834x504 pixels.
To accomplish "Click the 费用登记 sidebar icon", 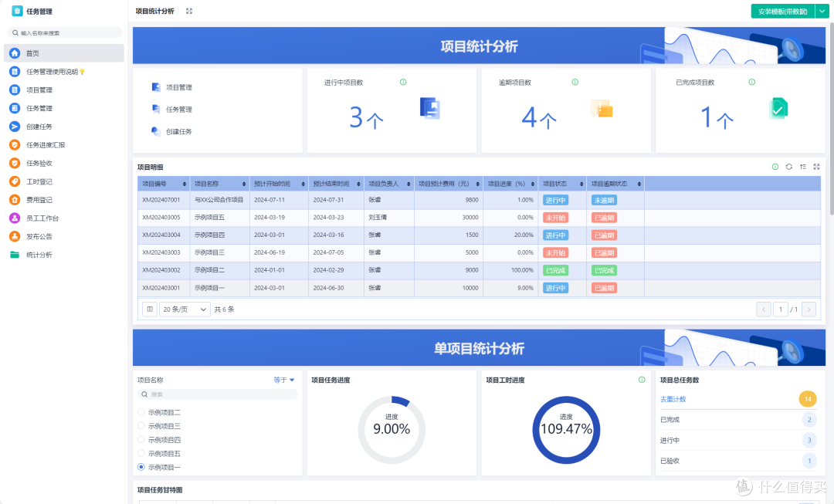I will (15, 200).
